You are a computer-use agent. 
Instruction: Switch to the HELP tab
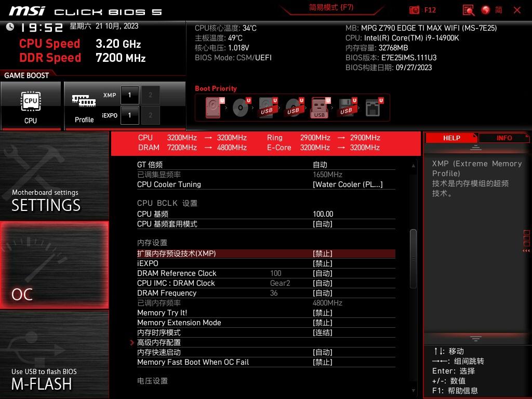click(451, 138)
